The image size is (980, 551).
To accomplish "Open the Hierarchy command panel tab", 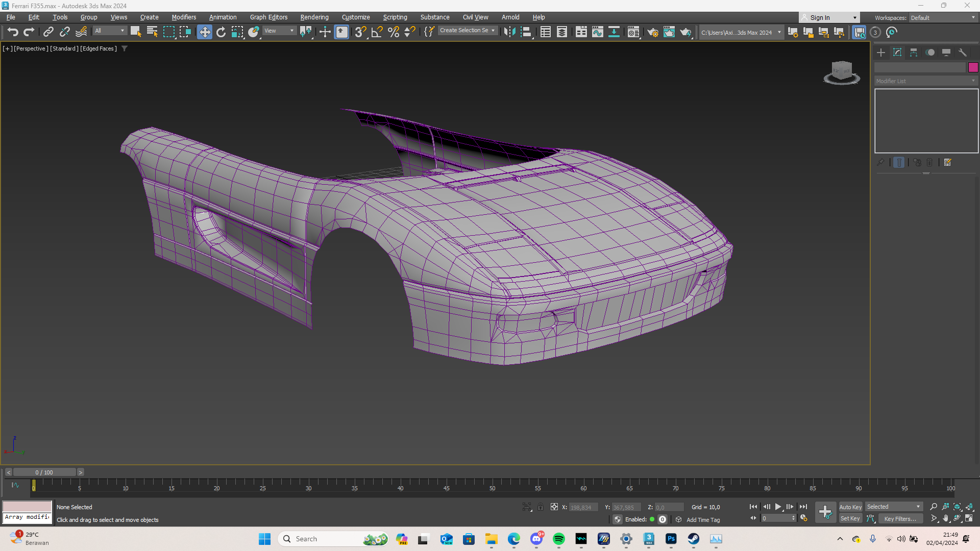I will tap(914, 53).
